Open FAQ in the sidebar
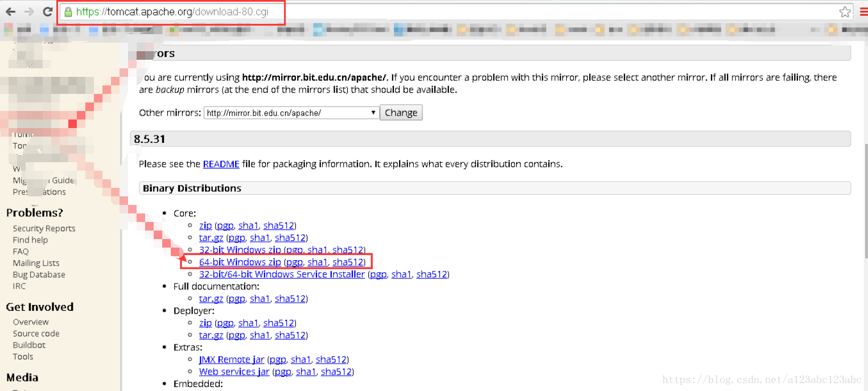The width and height of the screenshot is (868, 391). pos(20,252)
